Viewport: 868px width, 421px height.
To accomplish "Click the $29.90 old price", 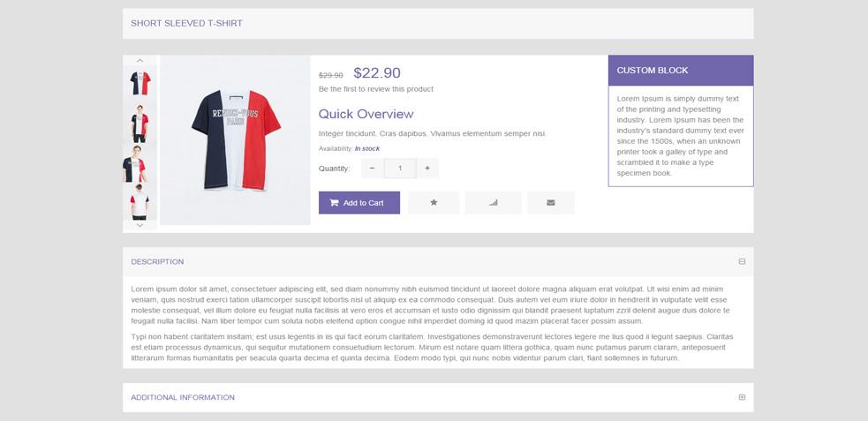I will coord(331,75).
